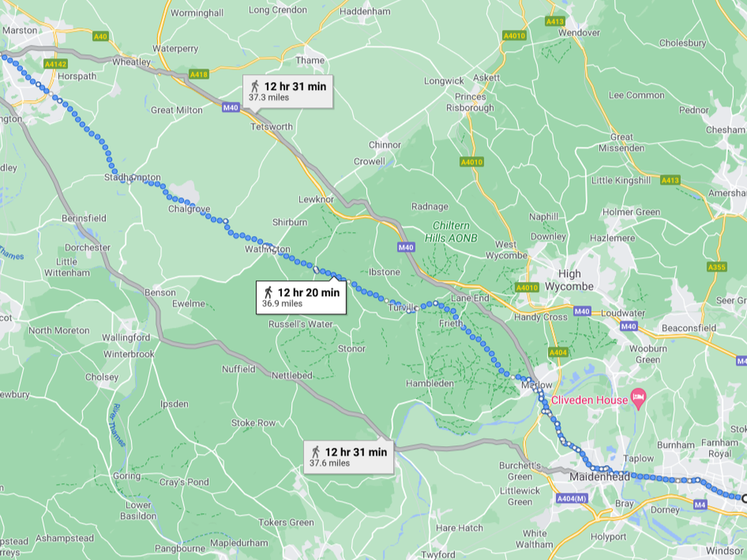747x560 pixels.
Task: Click the M40 road shield near Tetsworth
Action: click(x=230, y=108)
